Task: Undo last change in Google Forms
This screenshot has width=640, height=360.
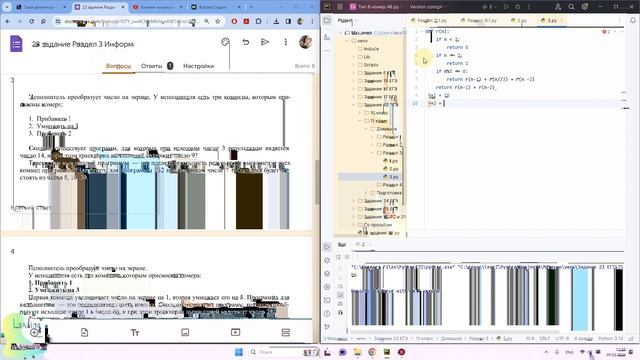Action: 245,42
